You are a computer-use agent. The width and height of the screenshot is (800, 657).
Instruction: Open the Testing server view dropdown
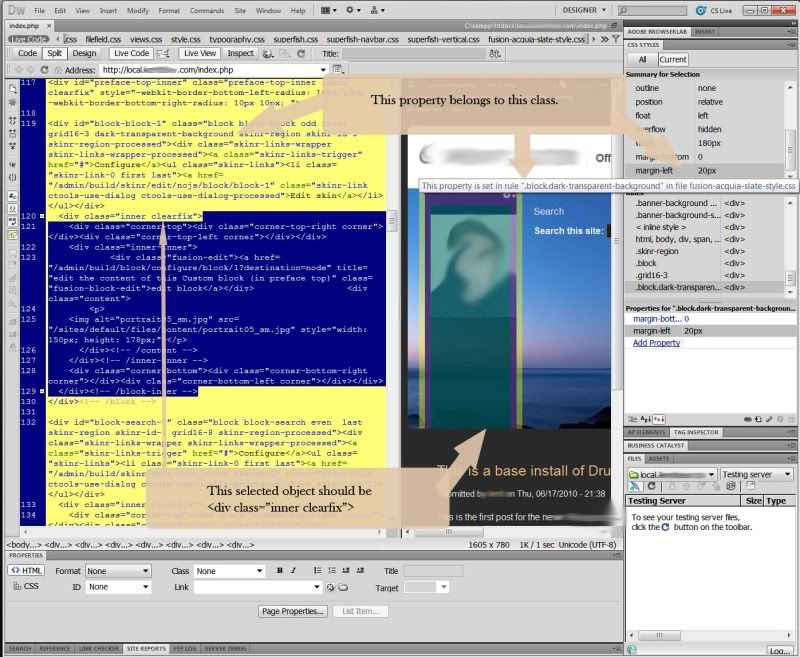[x=755, y=474]
